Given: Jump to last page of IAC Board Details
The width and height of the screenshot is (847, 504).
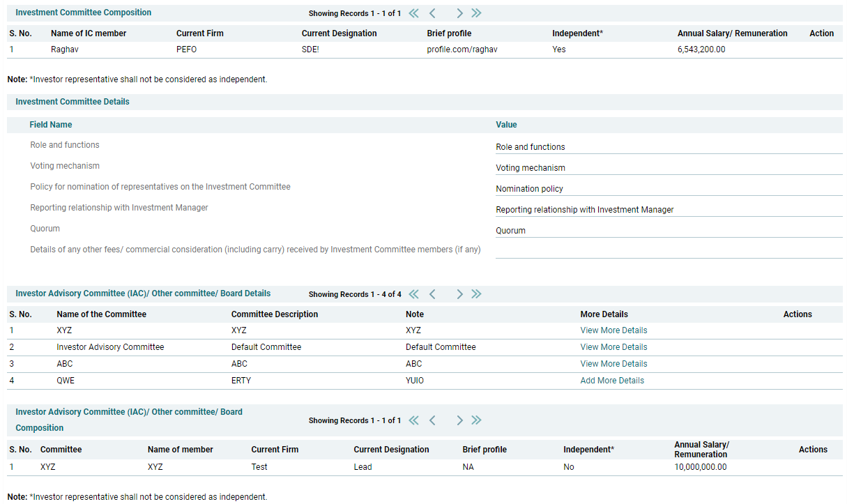Looking at the screenshot, I should tap(476, 294).
